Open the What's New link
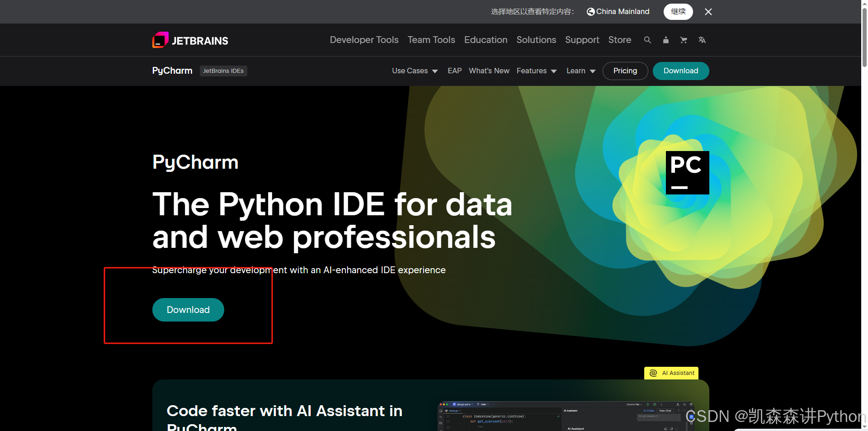 (x=489, y=71)
